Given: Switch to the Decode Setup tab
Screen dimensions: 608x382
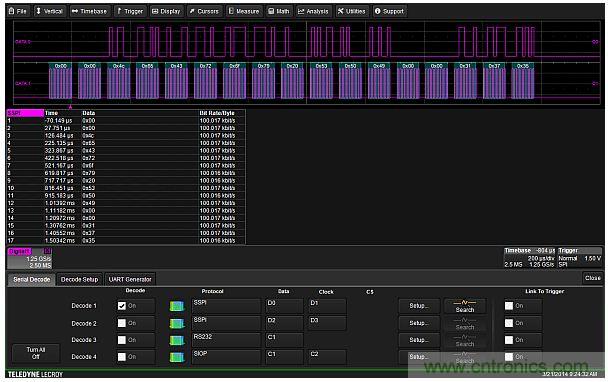Looking at the screenshot, I should tap(79, 280).
